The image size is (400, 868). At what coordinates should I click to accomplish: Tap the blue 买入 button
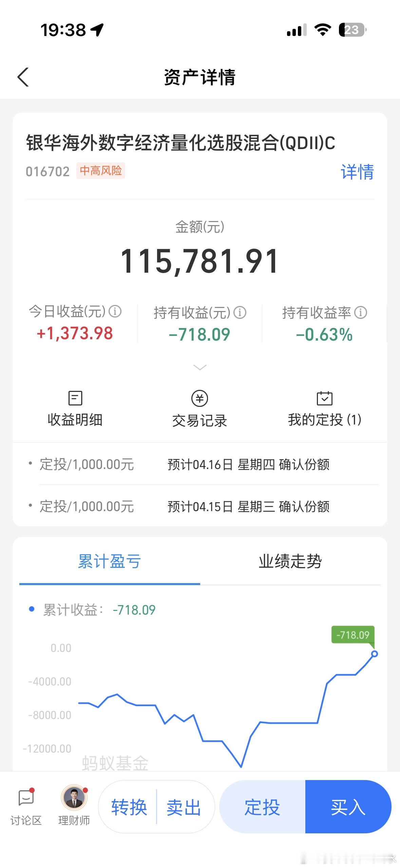[348, 807]
